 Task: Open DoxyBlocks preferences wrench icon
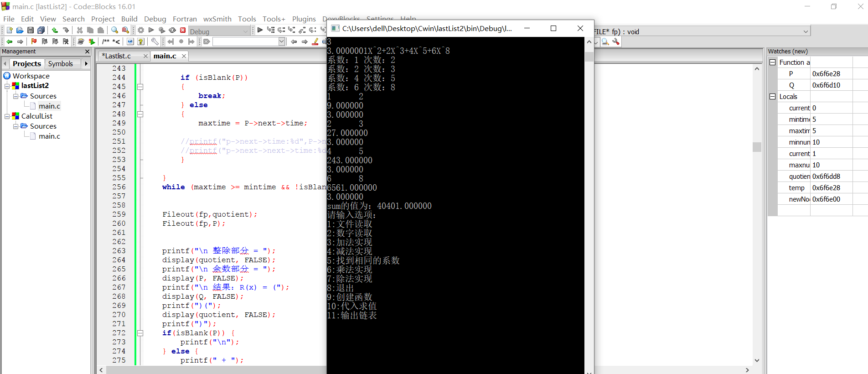[x=155, y=42]
